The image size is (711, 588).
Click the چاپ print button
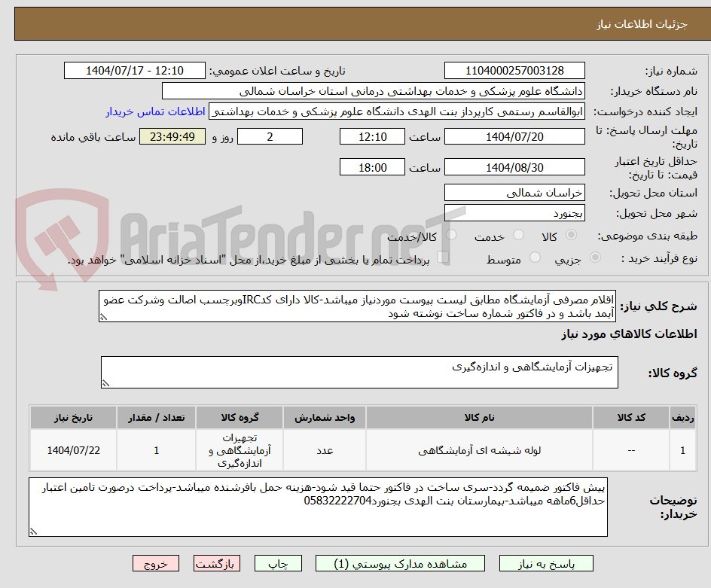coord(278,563)
